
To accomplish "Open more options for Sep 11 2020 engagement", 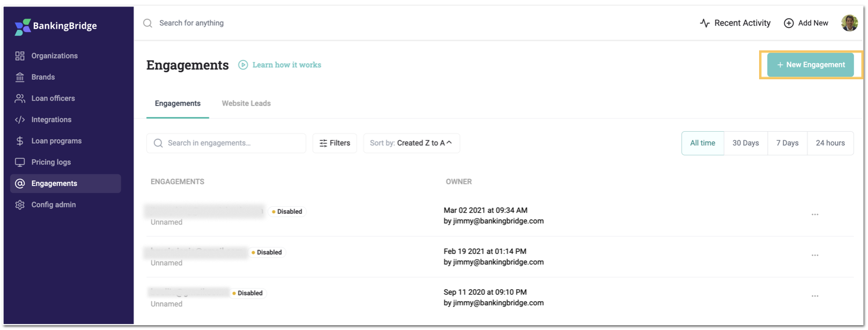I will click(815, 296).
